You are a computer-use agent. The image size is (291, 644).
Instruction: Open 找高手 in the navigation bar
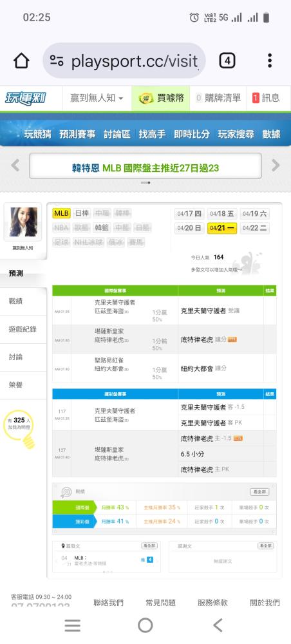coord(153,135)
